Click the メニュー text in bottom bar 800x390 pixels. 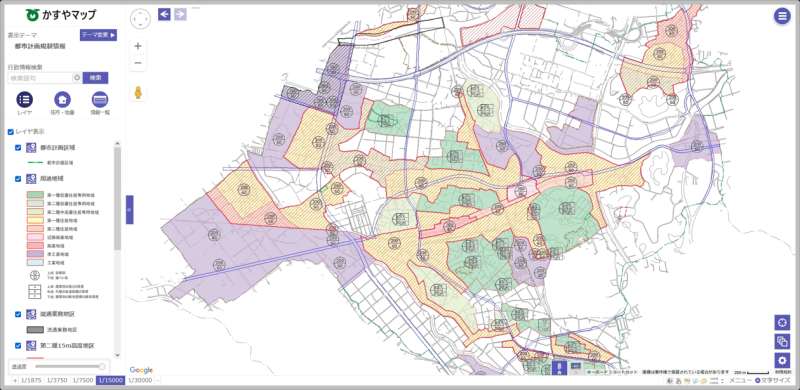pos(740,380)
